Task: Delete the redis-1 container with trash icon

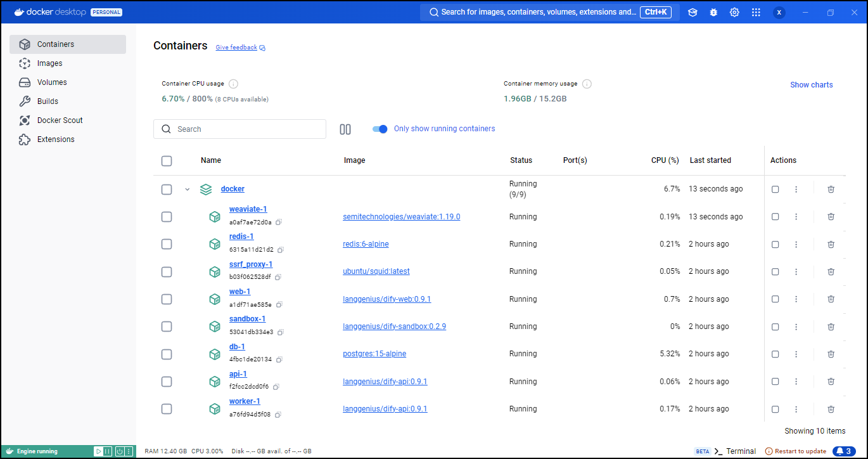Action: point(831,244)
